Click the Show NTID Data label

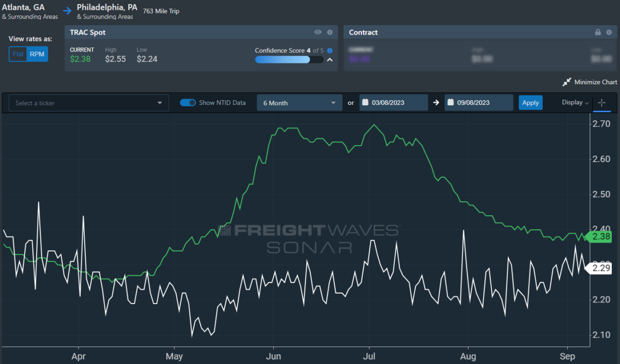click(x=223, y=103)
